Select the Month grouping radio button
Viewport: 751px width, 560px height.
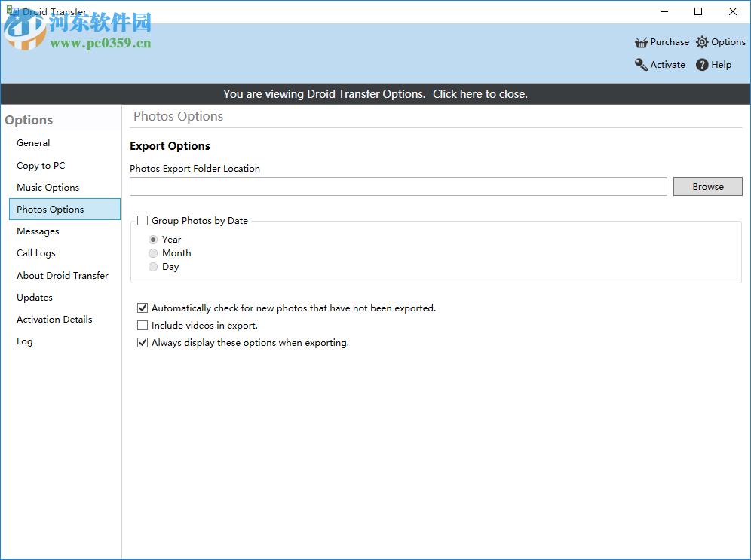tap(153, 253)
